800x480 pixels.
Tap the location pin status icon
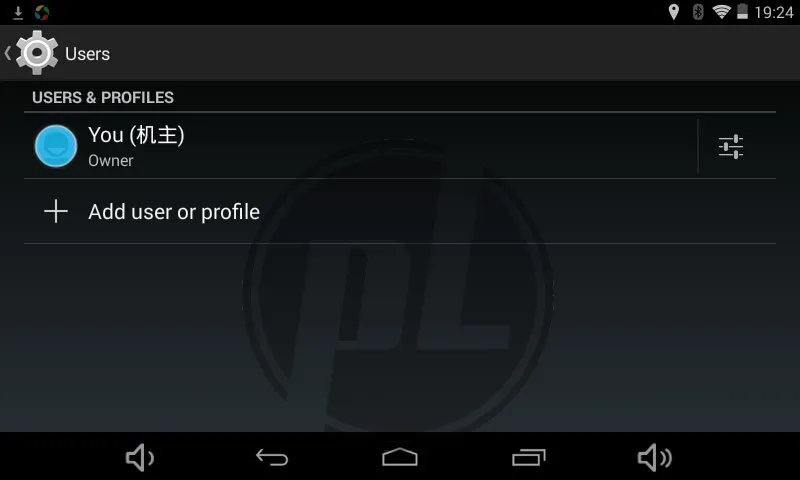point(673,12)
